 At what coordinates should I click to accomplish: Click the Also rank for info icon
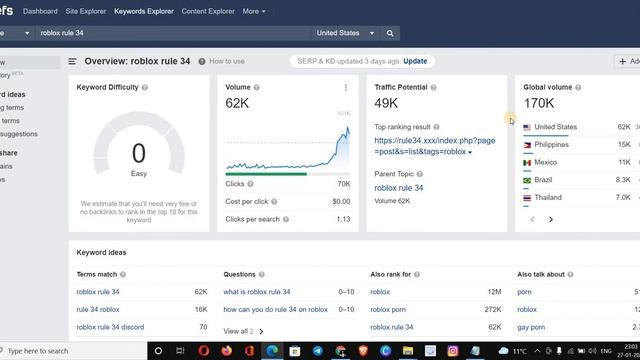point(417,274)
